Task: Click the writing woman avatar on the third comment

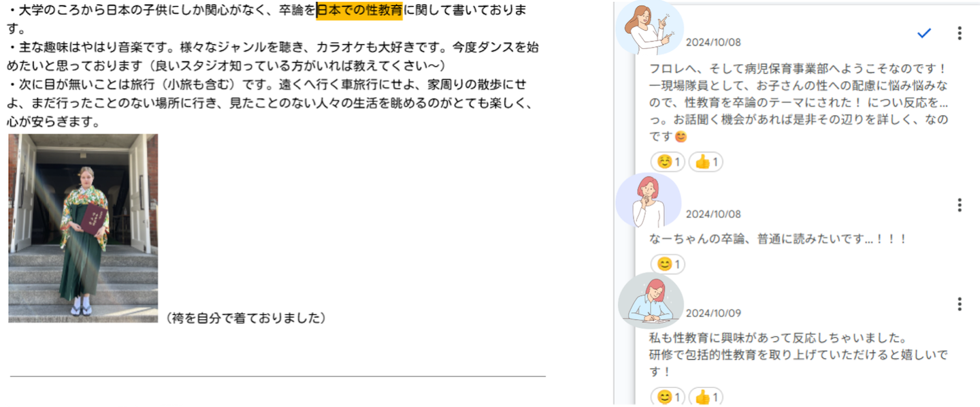Action: coord(651,300)
